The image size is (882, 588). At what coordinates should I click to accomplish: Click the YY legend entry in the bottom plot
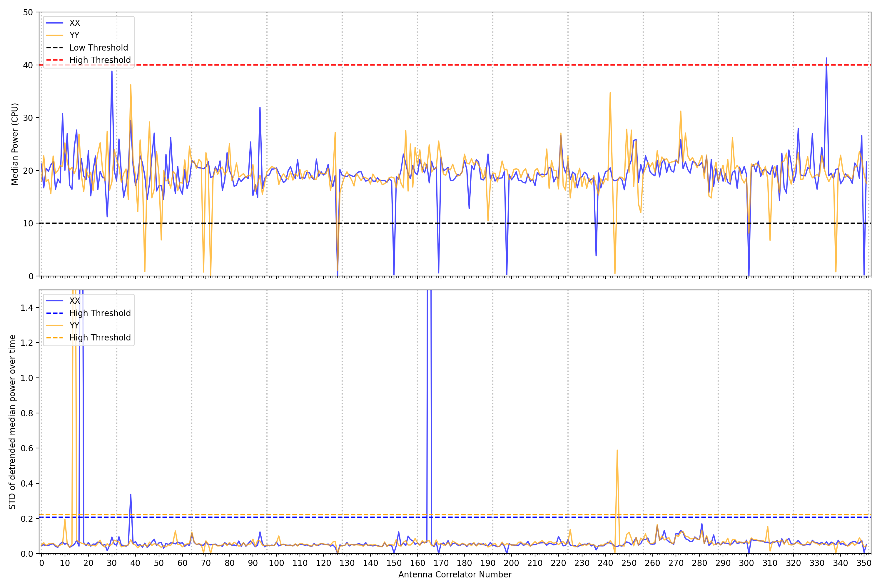[74, 325]
